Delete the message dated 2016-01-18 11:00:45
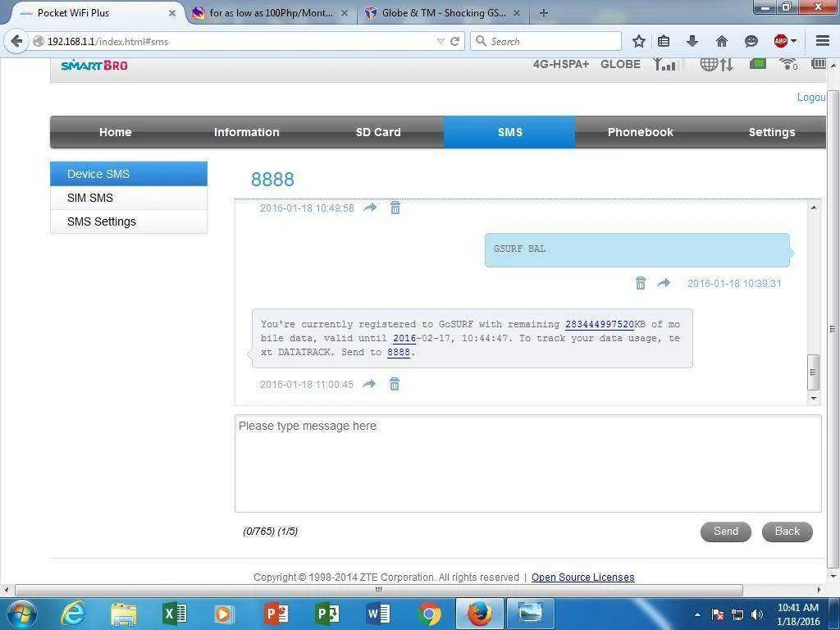 [x=395, y=384]
